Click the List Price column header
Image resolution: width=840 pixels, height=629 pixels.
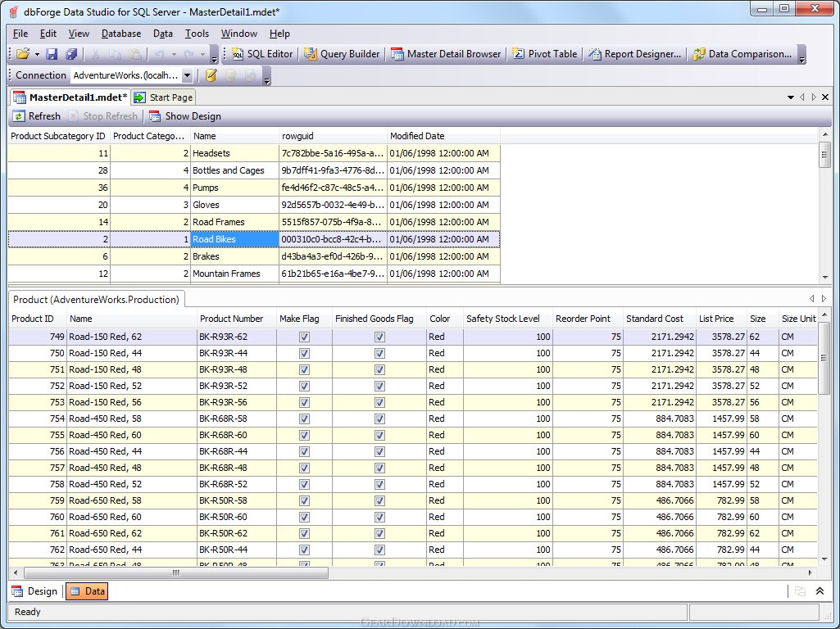[x=720, y=319]
